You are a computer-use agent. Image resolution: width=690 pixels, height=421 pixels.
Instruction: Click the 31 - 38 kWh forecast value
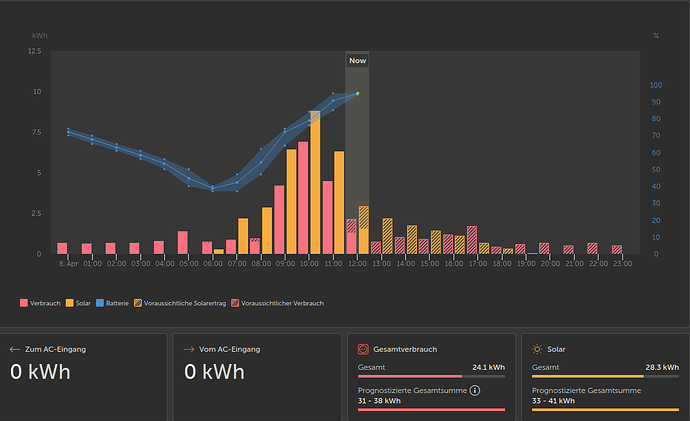coord(379,401)
